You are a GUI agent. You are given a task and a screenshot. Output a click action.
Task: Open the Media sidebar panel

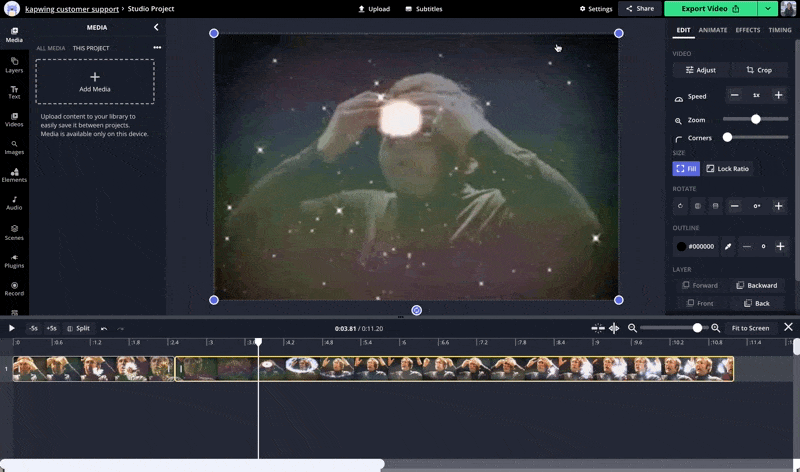[14, 35]
